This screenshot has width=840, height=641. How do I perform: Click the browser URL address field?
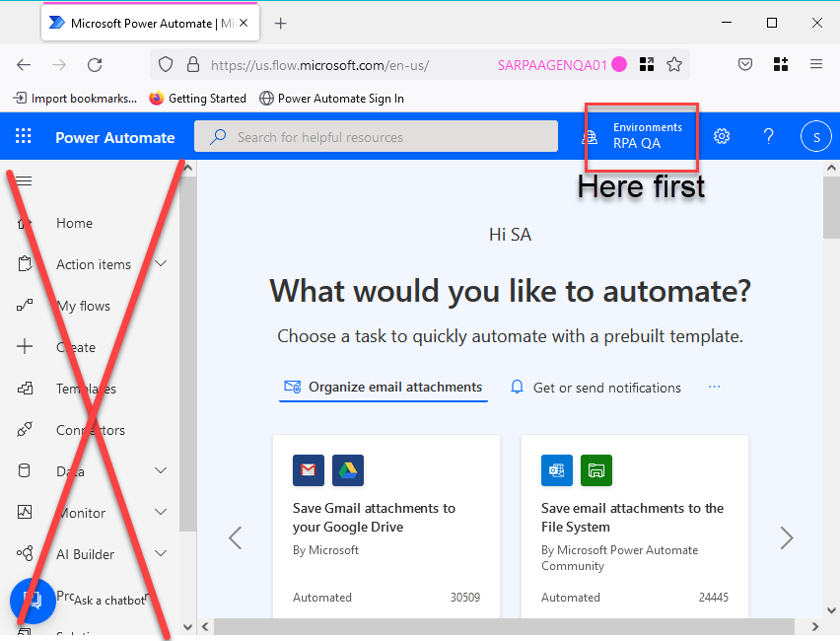point(319,65)
